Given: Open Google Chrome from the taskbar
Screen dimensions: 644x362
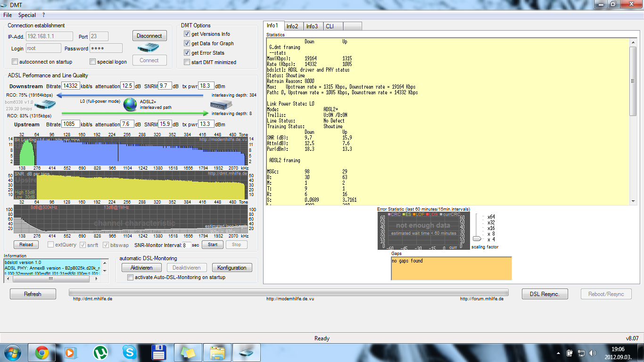Looking at the screenshot, I should pyautogui.click(x=41, y=353).
